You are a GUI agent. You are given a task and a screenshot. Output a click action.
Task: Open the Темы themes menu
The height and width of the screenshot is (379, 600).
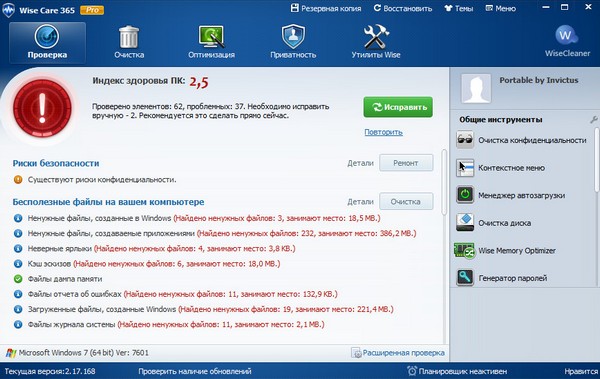coord(458,8)
